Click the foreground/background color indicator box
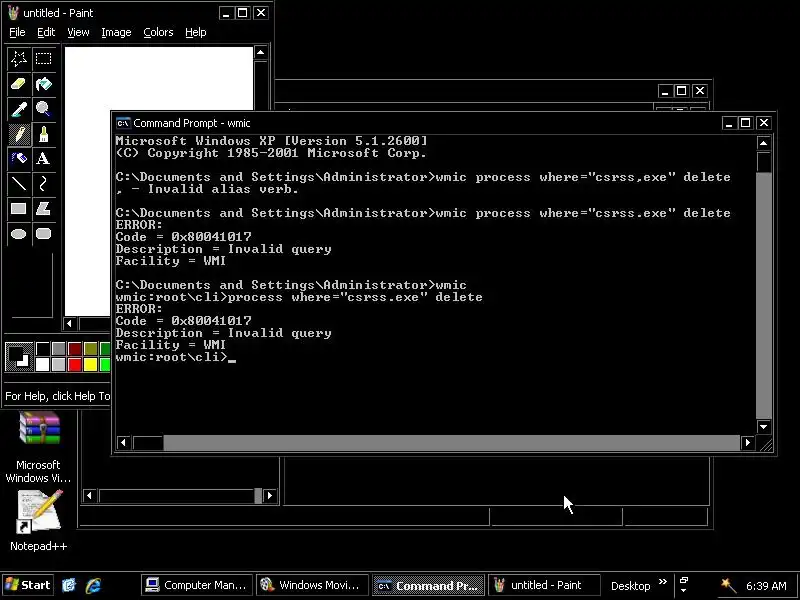 click(19, 356)
